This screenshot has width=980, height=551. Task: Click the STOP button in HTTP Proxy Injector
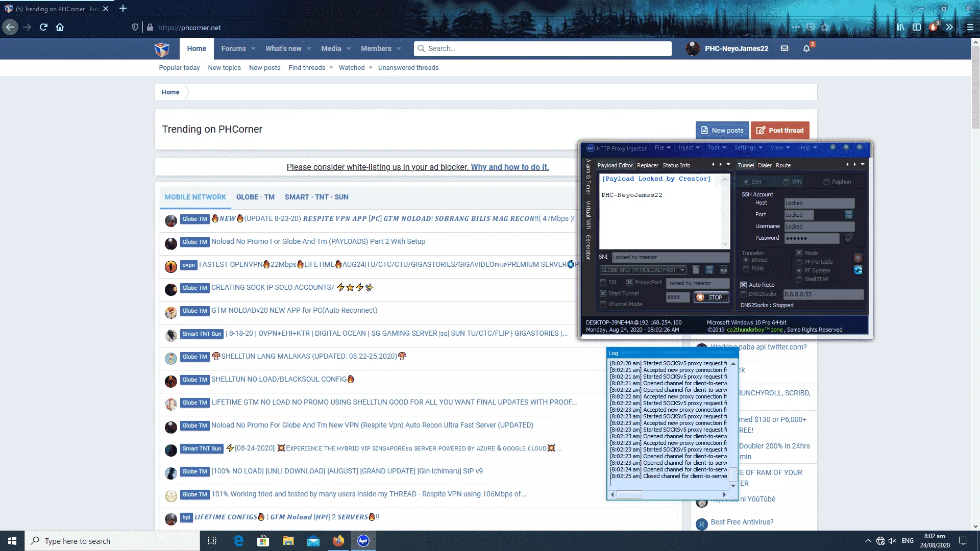tap(710, 297)
